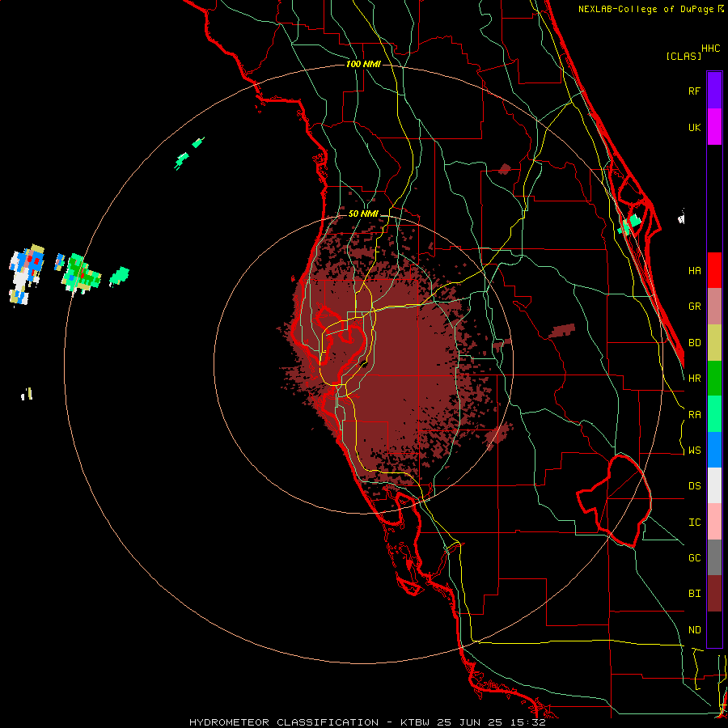Viewport: 728px width, 728px height.
Task: Click the 'HHC' product code text
Action: point(710,49)
